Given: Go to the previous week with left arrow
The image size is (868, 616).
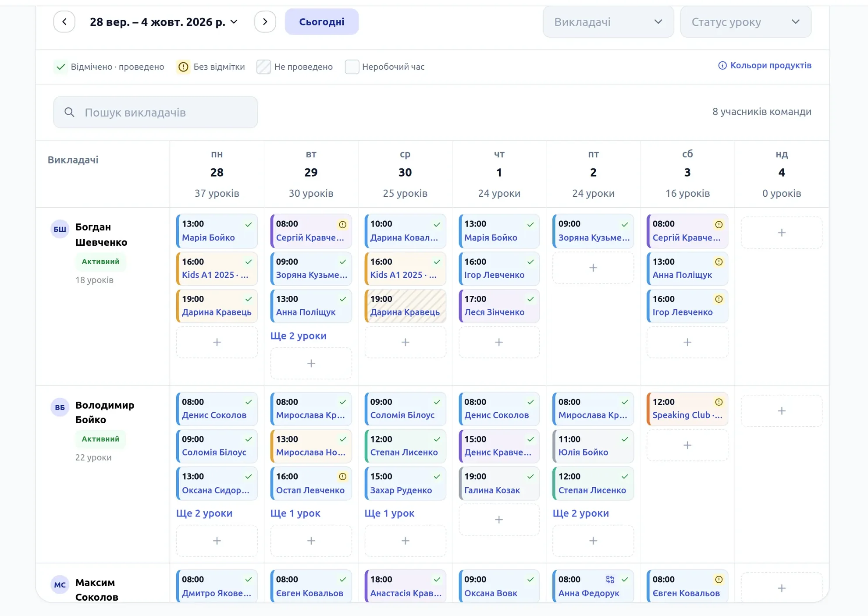Looking at the screenshot, I should tap(64, 22).
